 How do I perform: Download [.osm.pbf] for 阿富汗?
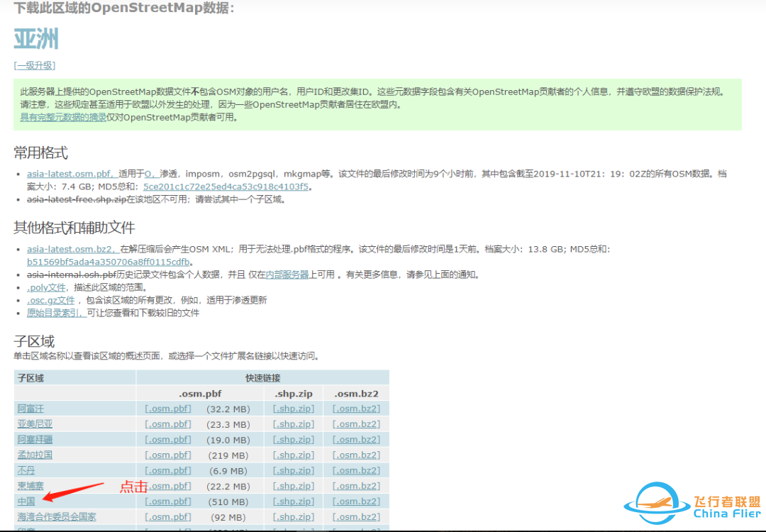(168, 409)
